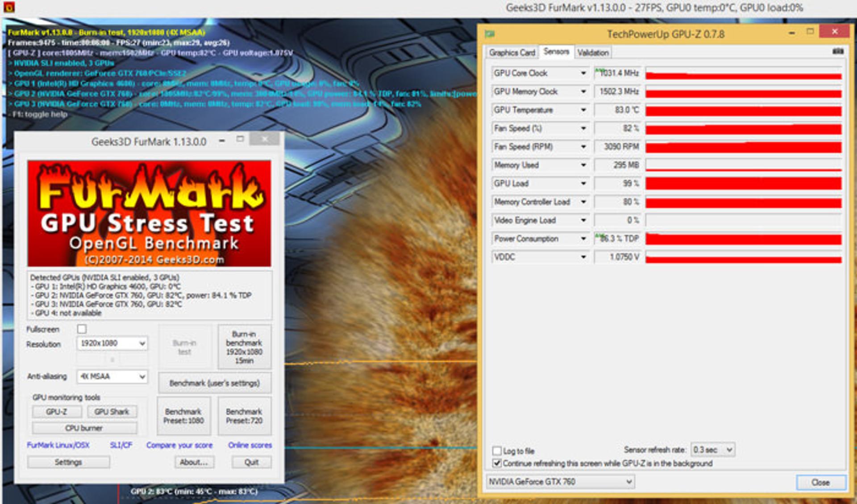Expand the GPU Core Clock sensor dropdown
857x504 pixels.
583,73
